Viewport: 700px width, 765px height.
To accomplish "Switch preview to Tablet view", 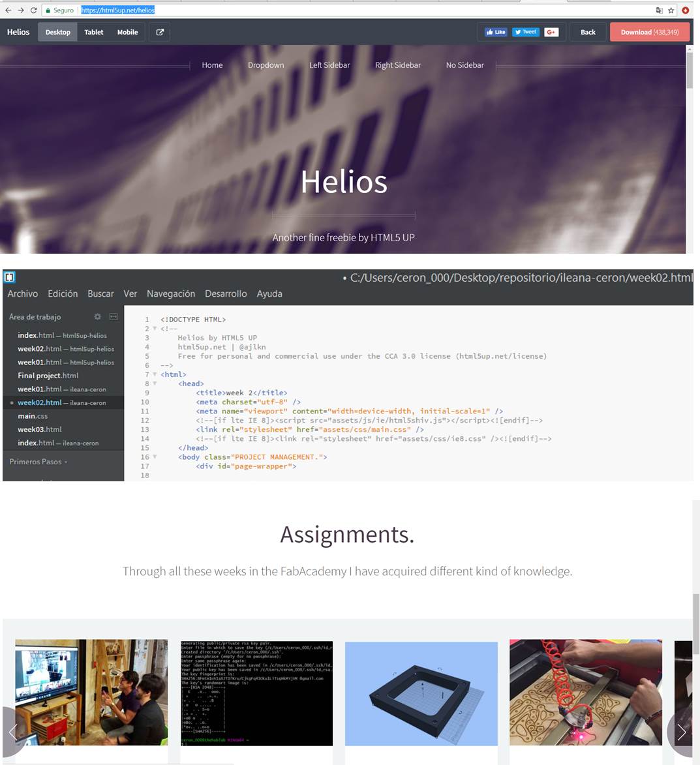I will coord(94,32).
